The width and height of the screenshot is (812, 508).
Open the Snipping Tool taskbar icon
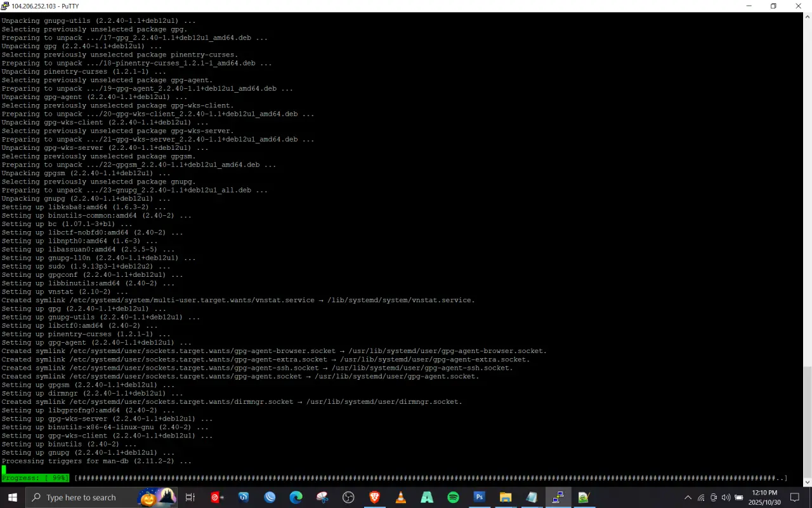(322, 497)
